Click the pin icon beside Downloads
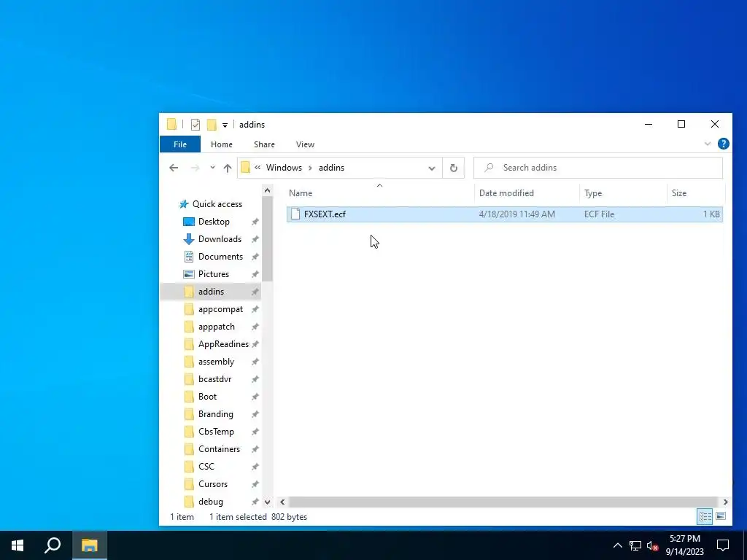This screenshot has width=747, height=560. [255, 239]
